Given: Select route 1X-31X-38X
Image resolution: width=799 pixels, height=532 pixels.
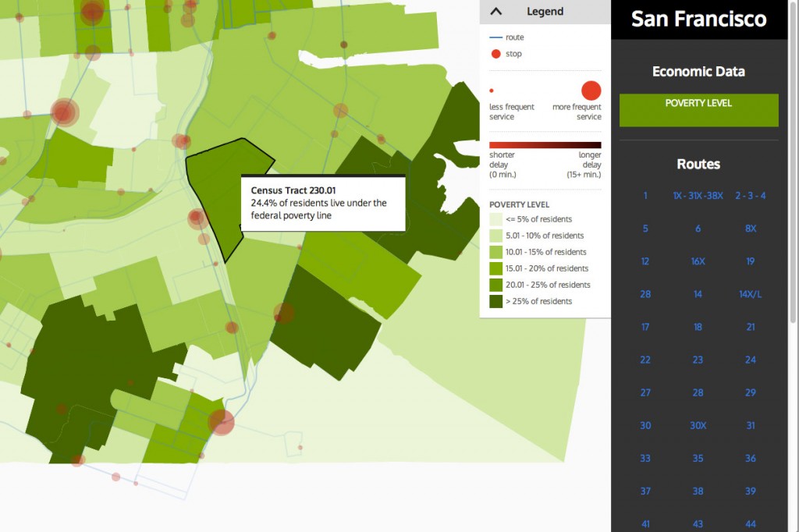Looking at the screenshot, I should pyautogui.click(x=697, y=196).
